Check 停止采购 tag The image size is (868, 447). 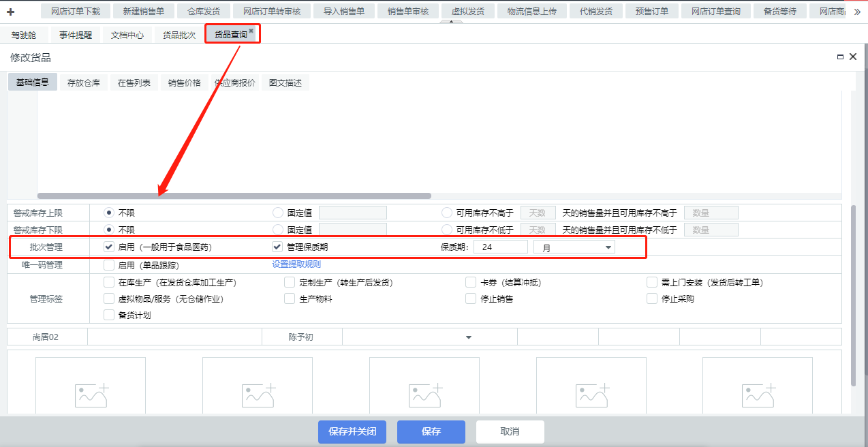click(652, 298)
